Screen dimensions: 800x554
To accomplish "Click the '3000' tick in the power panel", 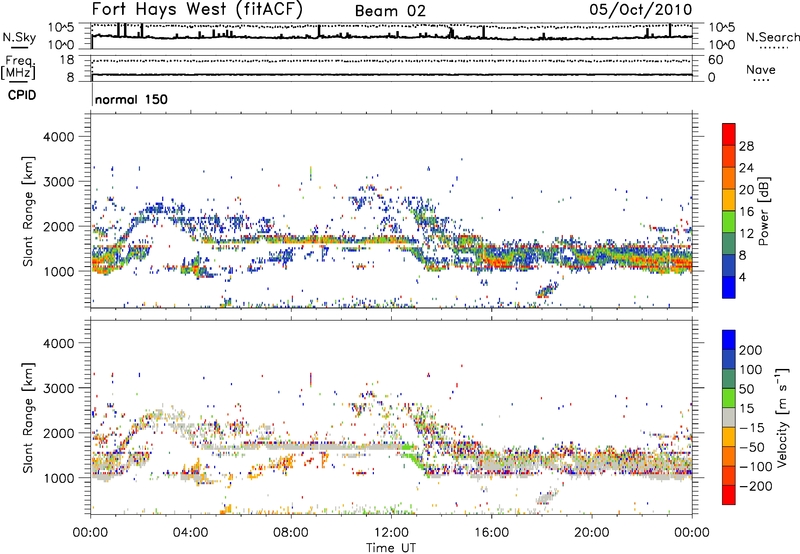I will tap(58, 182).
